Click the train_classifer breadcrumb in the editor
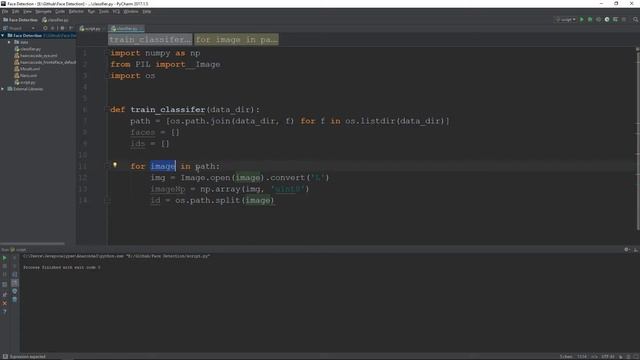The image size is (640, 360). pos(150,40)
